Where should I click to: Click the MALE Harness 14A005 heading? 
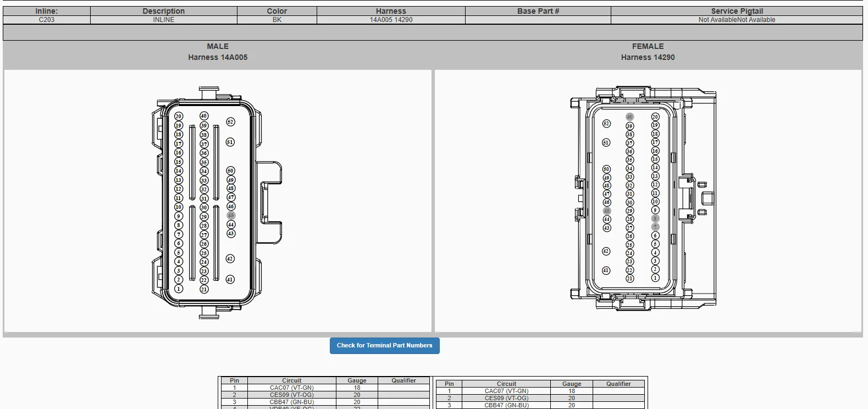tap(218, 52)
